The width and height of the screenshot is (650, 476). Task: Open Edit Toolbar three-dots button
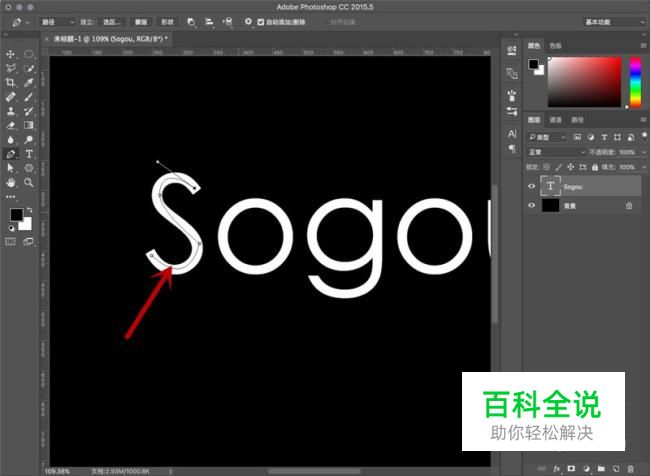[x=10, y=197]
